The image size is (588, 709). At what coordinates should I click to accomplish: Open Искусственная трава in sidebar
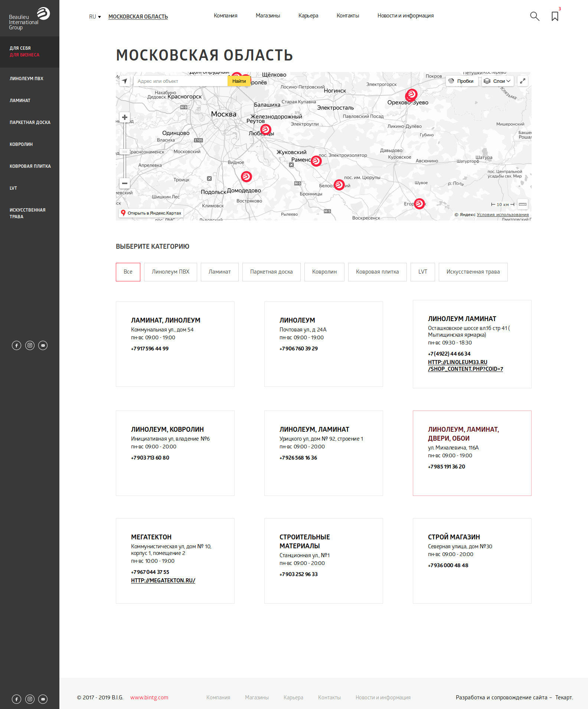pyautogui.click(x=27, y=213)
